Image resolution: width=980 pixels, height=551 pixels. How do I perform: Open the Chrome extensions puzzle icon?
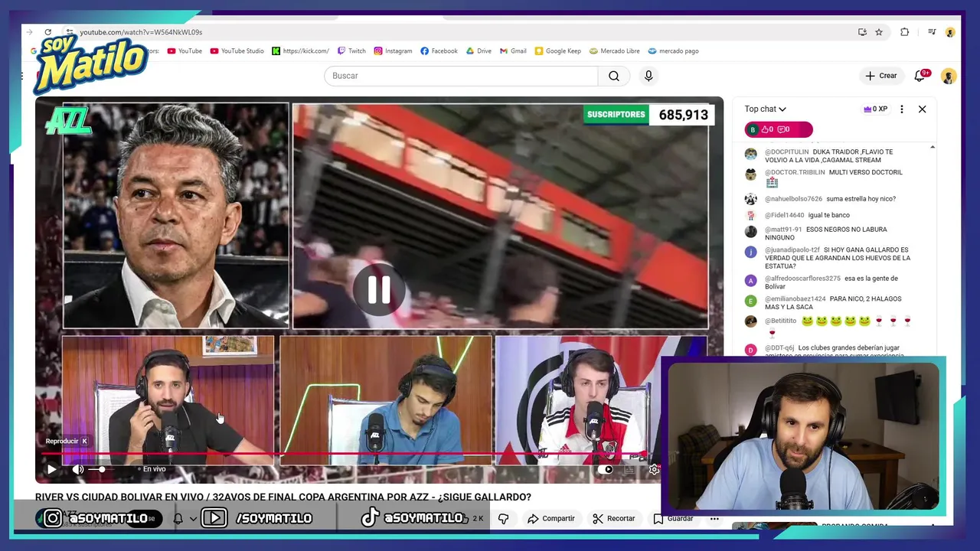point(905,32)
